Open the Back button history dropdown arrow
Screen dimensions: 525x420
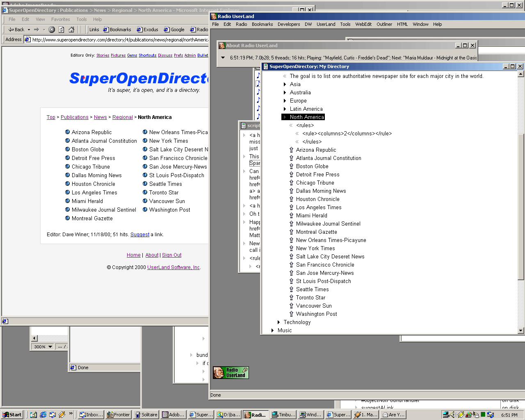(x=29, y=30)
